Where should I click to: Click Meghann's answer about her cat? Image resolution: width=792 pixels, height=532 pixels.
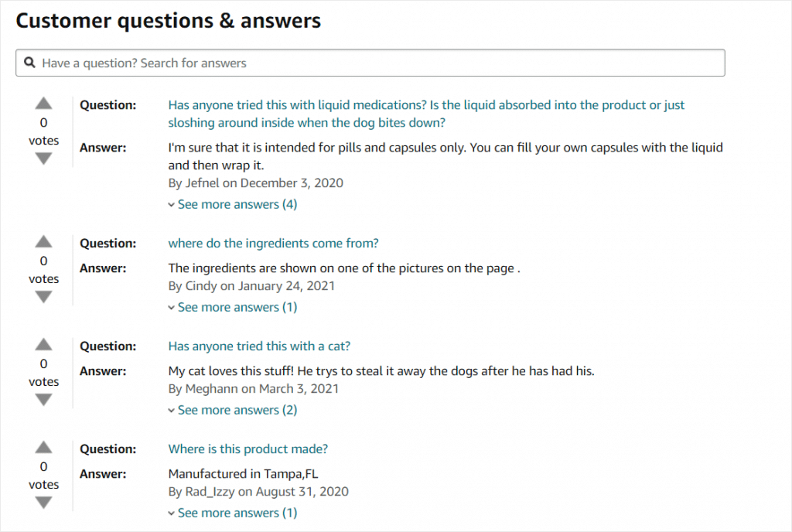(x=381, y=370)
